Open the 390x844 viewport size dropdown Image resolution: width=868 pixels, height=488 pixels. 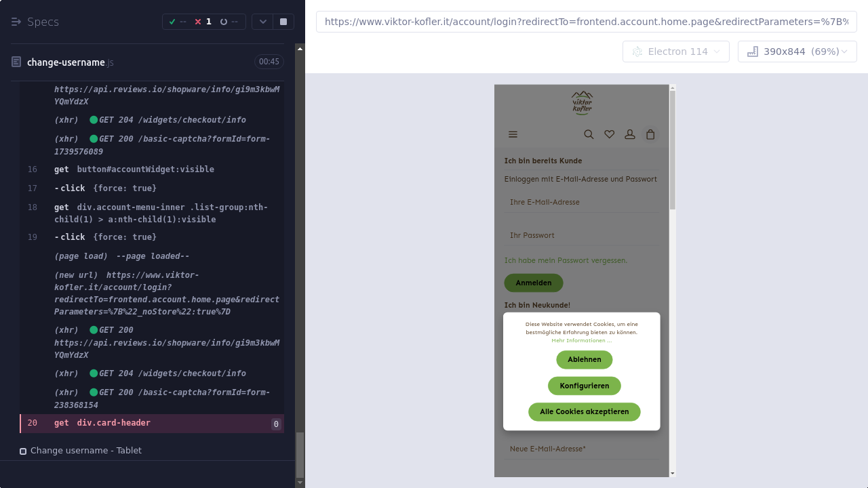click(797, 52)
